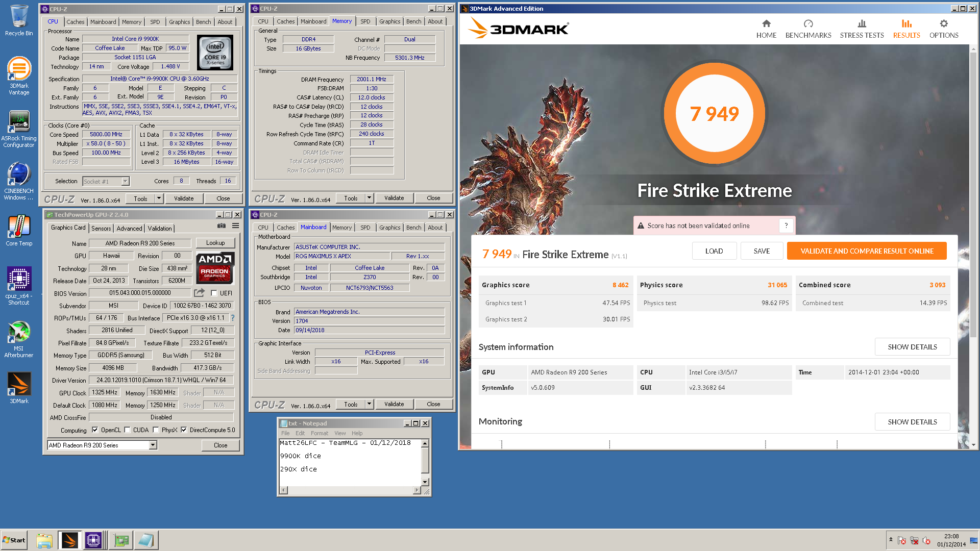Open Format menu in Notepad
This screenshot has height=551, width=980.
[320, 433]
